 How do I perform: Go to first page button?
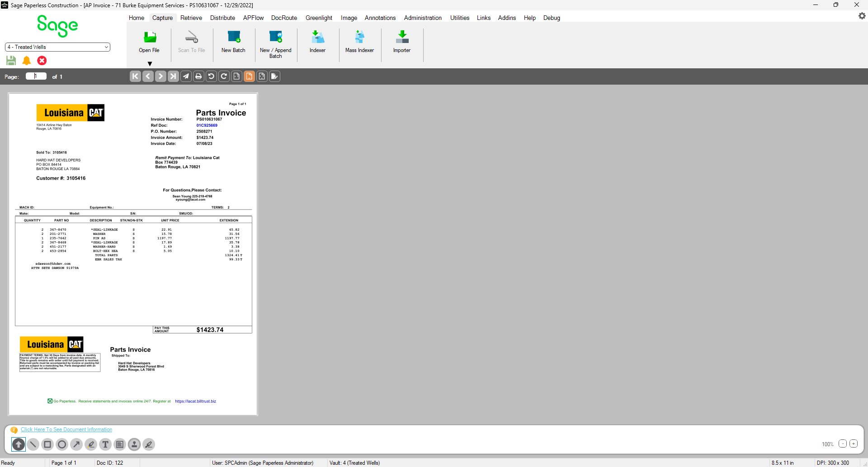click(135, 76)
